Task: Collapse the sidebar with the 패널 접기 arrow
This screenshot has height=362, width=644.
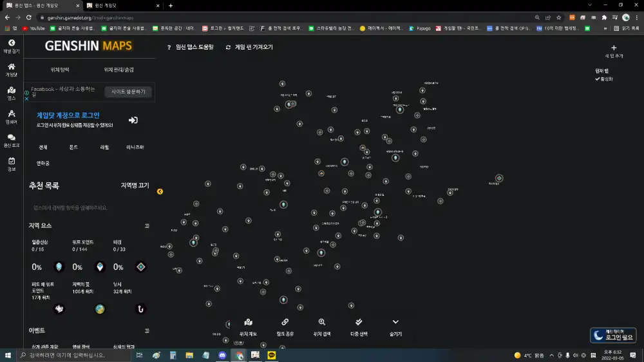Action: coord(11,43)
